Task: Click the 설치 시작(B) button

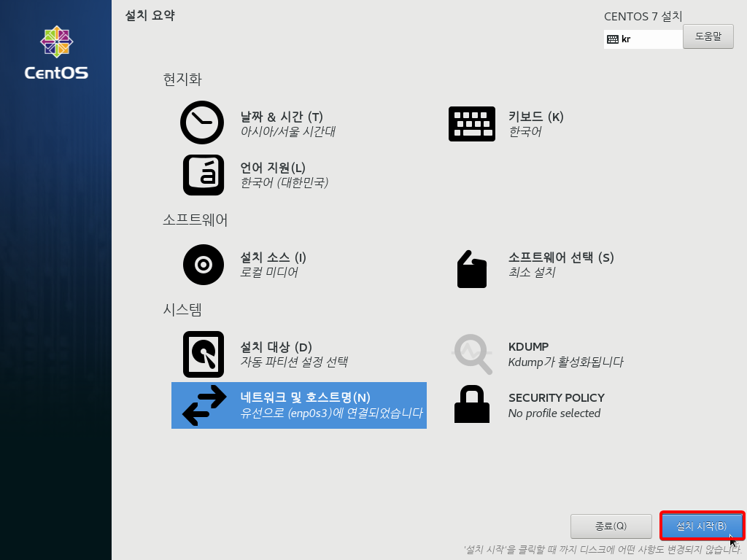Action: click(702, 526)
